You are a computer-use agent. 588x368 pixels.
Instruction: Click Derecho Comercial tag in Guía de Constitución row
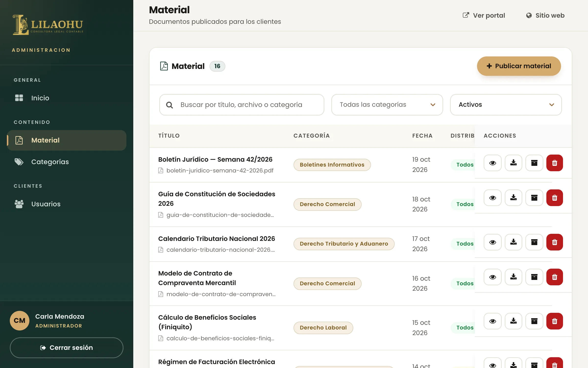[327, 204]
